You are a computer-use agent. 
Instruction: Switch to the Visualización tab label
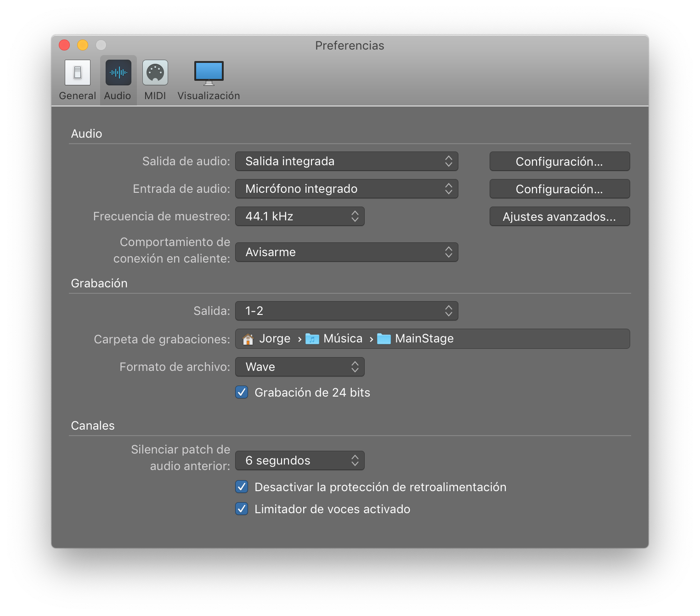click(x=209, y=96)
